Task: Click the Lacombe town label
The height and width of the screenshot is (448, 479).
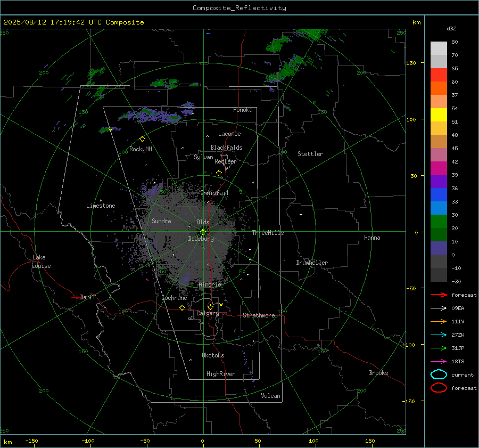Action: pyautogui.click(x=229, y=134)
